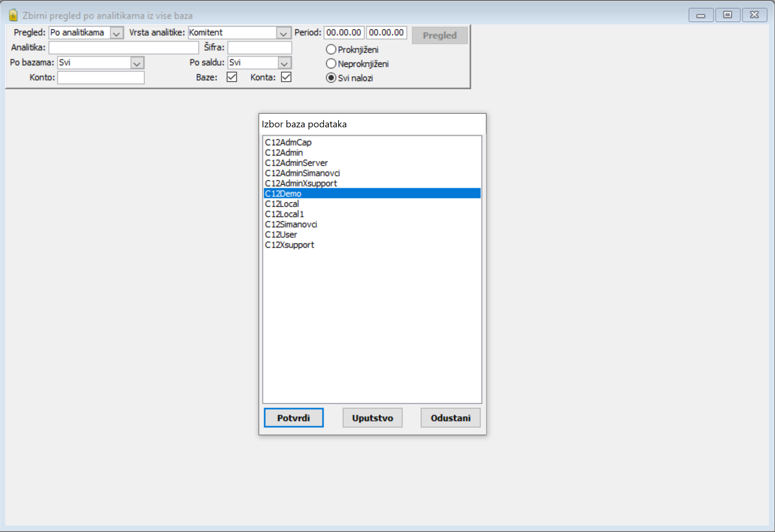This screenshot has height=532, width=775.
Task: Select C12AdminServer in database list
Action: (x=372, y=163)
